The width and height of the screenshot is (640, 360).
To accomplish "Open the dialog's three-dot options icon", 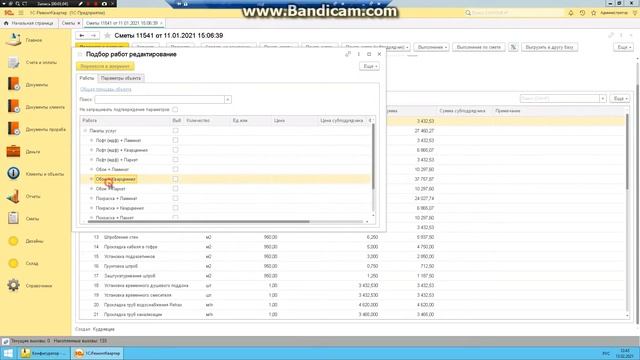I will coord(359,54).
